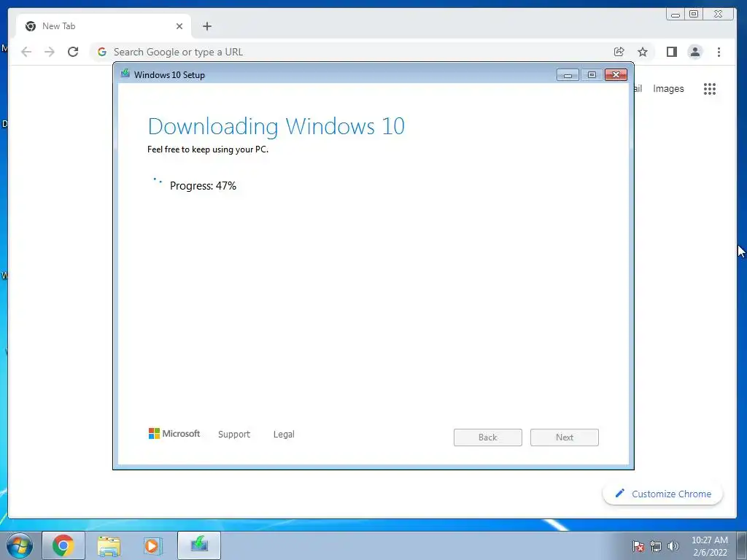Open Chrome three-dot menu
Screen dimensions: 747x560
click(x=719, y=52)
